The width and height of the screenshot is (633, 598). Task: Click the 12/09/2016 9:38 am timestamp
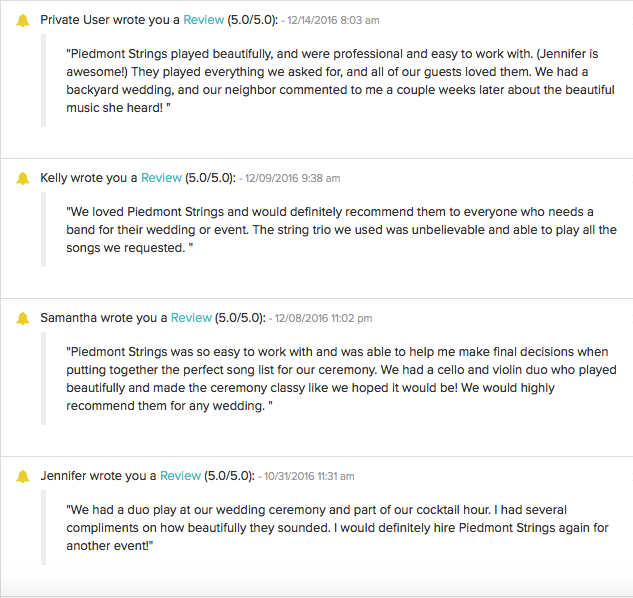[x=292, y=178]
